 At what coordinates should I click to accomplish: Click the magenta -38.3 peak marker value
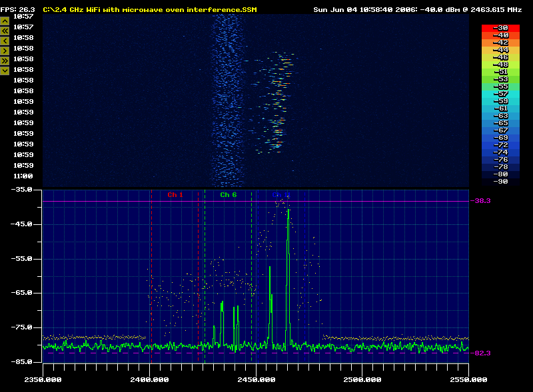[x=480, y=201]
